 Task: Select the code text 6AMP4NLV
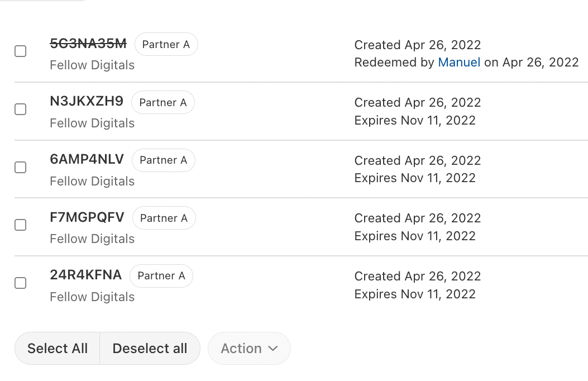(x=87, y=160)
